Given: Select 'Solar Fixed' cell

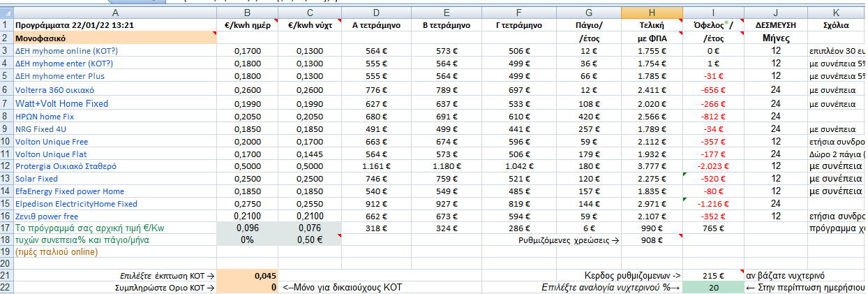Looking at the screenshot, I should pos(115,179).
